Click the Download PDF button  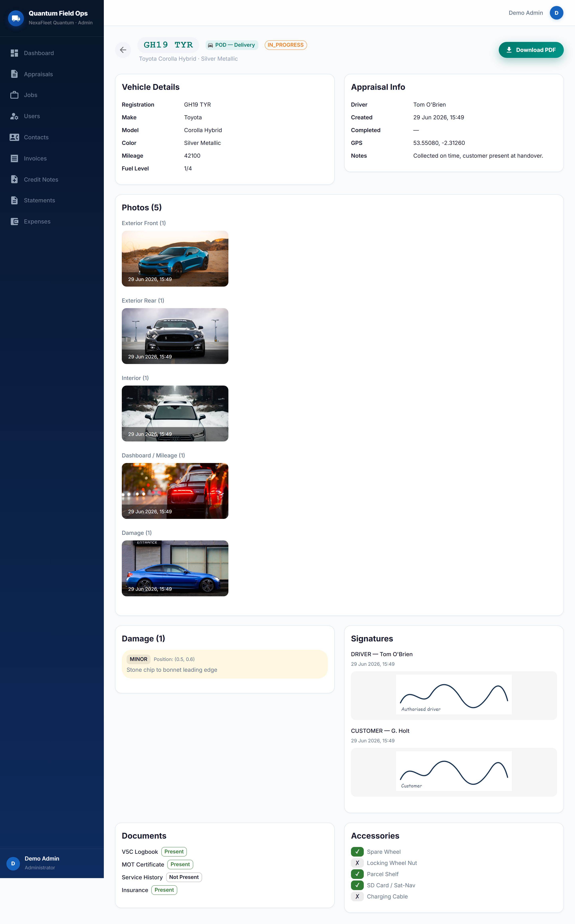coord(531,50)
